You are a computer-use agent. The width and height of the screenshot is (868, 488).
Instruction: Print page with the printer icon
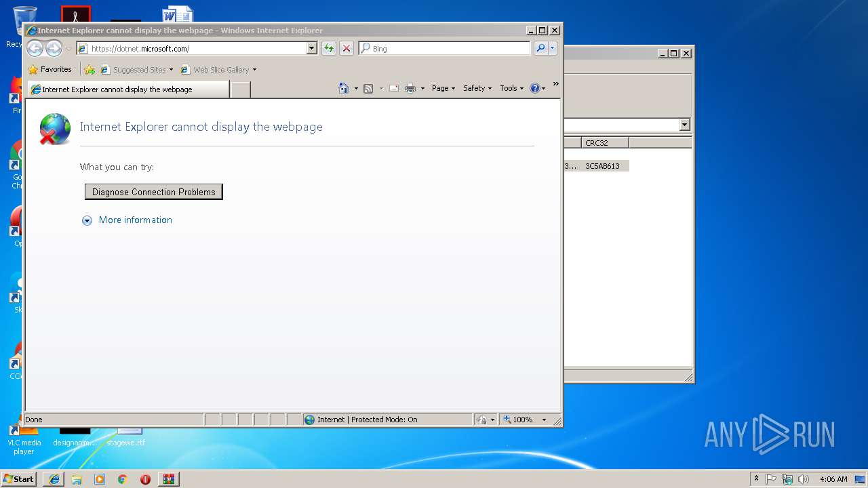pyautogui.click(x=410, y=88)
